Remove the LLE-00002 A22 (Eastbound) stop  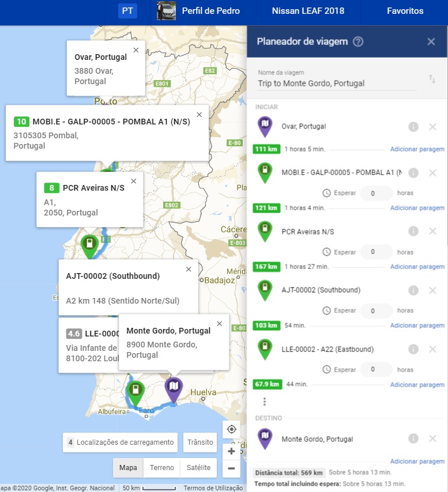click(x=432, y=349)
